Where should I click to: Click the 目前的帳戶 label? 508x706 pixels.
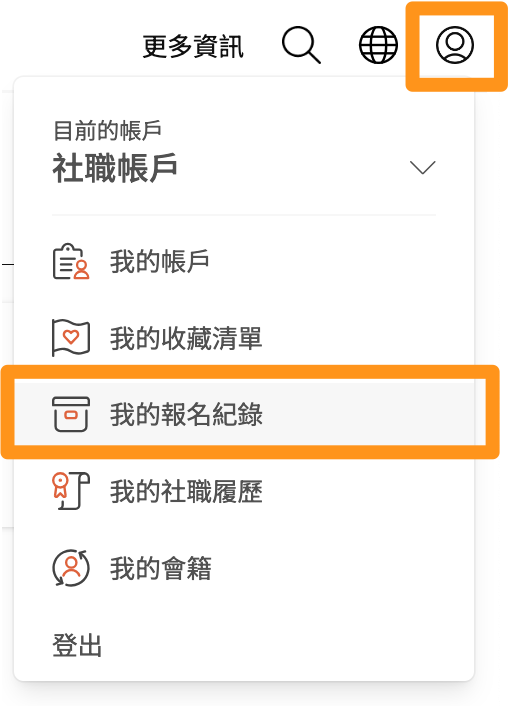tap(107, 131)
